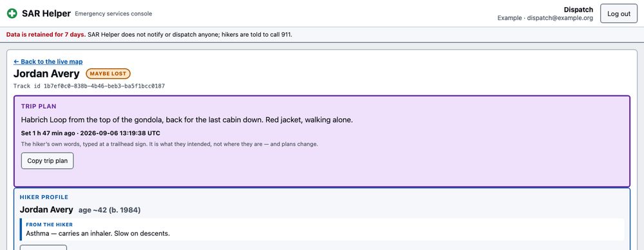Click the 'Data is retained for 7 days' notice

(46, 35)
